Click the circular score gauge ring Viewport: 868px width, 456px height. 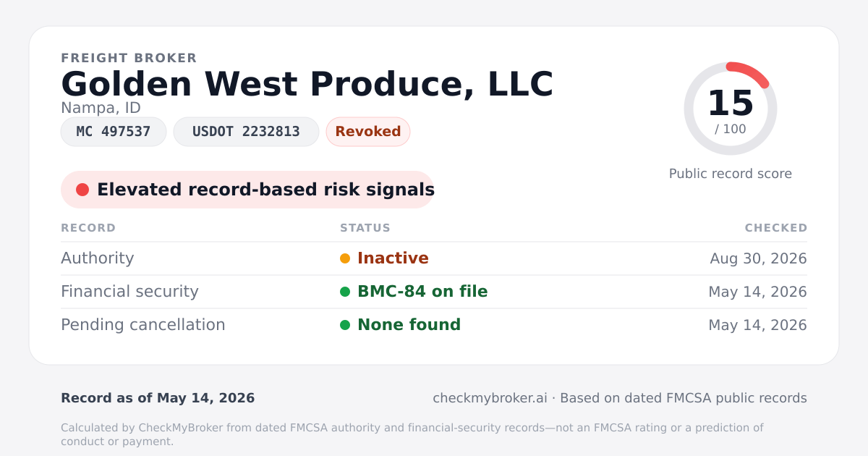point(731,109)
